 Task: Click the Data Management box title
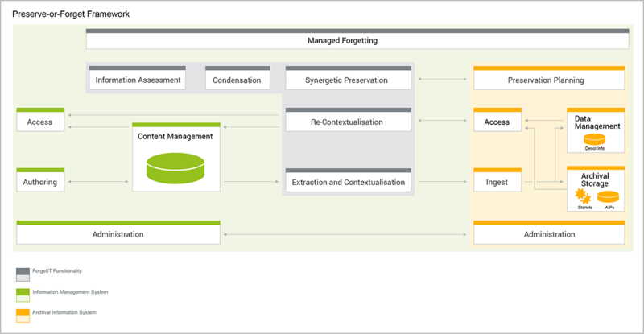[597, 122]
